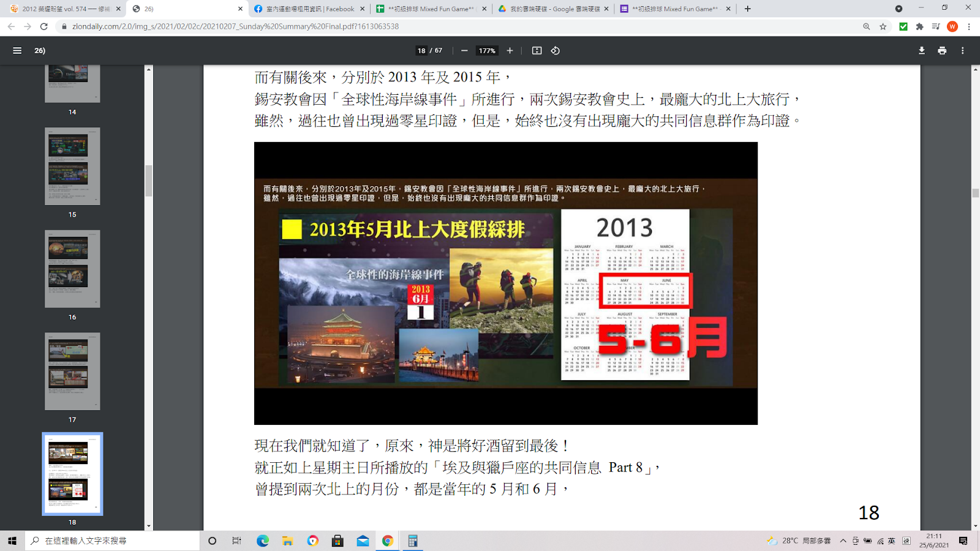
Task: Open the Windows Start menu
Action: 12,541
